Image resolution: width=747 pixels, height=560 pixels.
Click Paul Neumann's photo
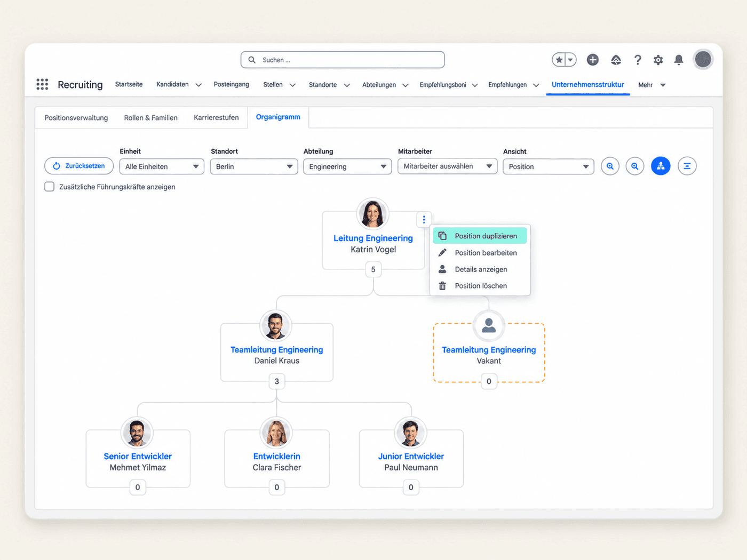[x=410, y=433]
